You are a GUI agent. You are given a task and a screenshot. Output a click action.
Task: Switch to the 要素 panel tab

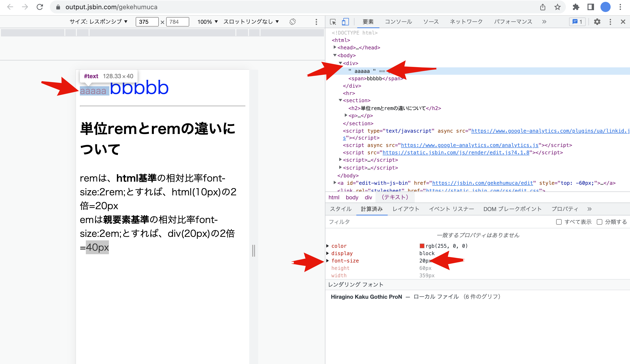368,22
